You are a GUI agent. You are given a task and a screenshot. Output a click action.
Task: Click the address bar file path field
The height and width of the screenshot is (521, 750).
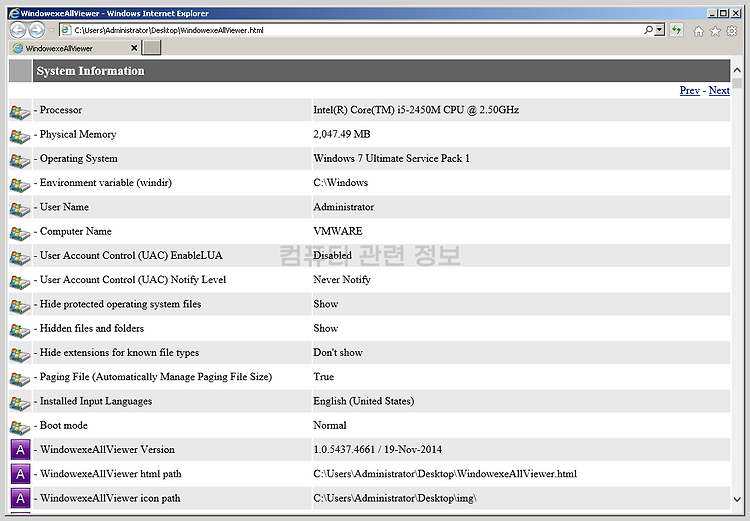pos(354,30)
